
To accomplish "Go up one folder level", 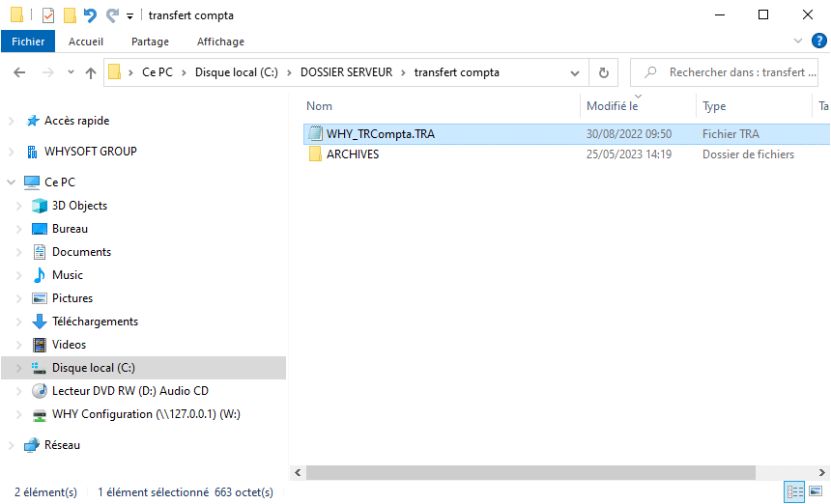I will [91, 72].
